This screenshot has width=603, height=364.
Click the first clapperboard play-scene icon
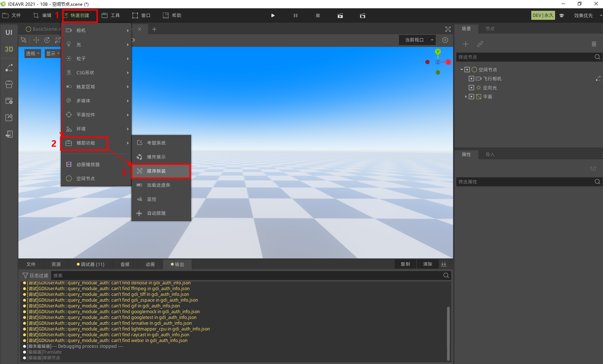tap(340, 15)
